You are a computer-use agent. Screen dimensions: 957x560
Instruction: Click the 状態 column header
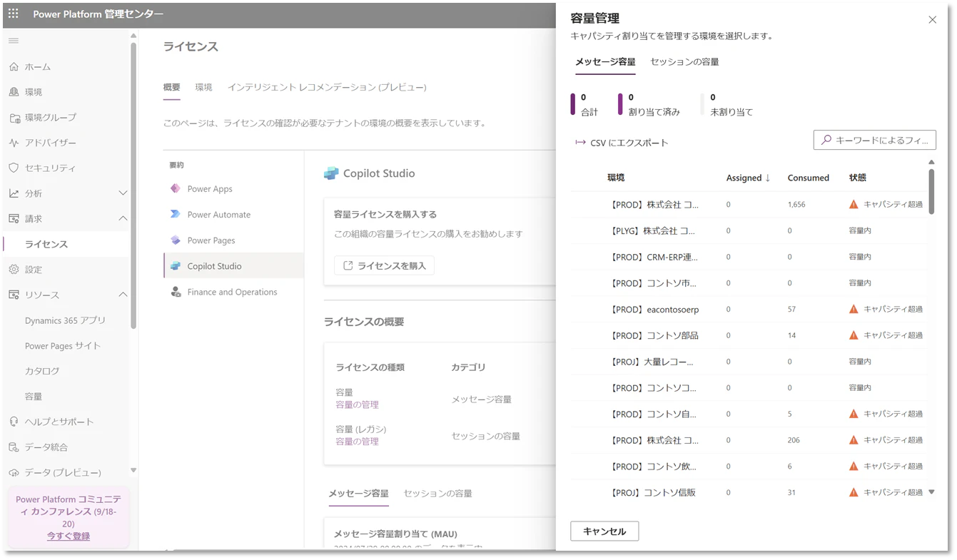[x=857, y=178]
